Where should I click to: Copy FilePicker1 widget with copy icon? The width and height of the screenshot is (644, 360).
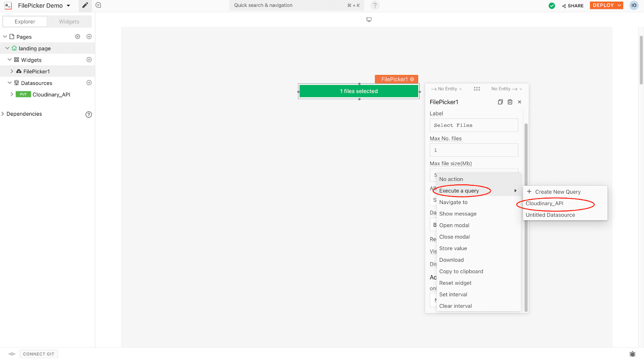click(x=500, y=102)
